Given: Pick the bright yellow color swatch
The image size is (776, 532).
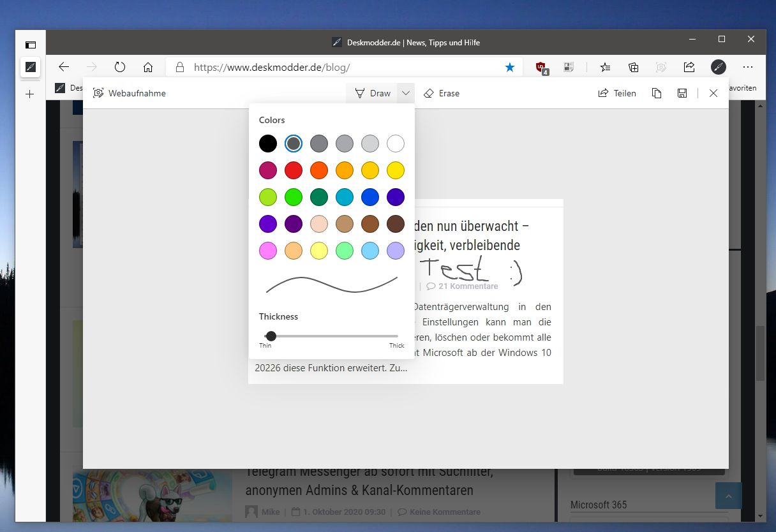Looking at the screenshot, I should coord(396,170).
